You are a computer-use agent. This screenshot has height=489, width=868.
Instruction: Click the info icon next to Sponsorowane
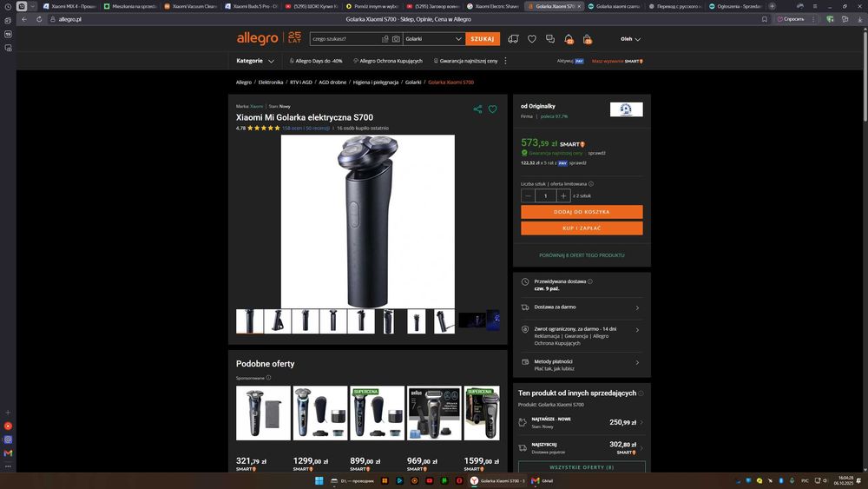tap(268, 378)
